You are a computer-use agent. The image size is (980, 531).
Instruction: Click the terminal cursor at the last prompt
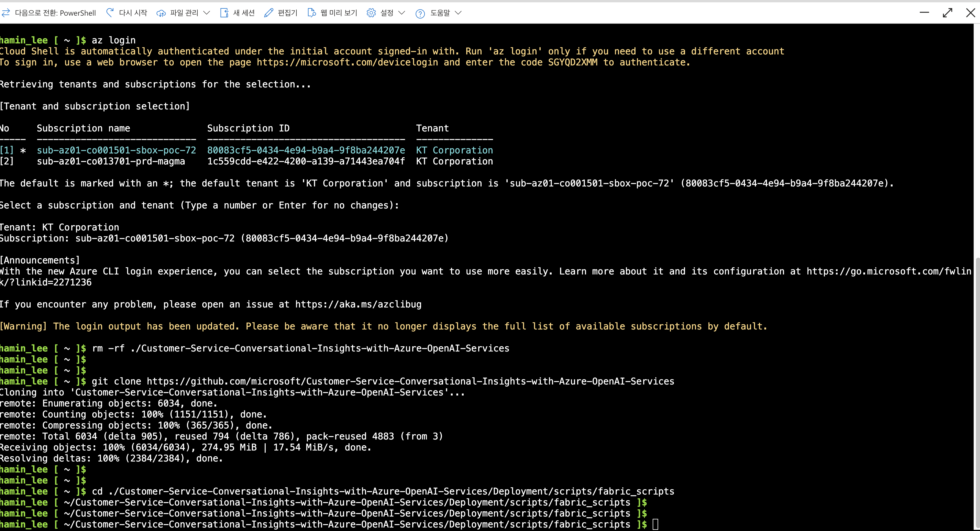[x=655, y=524]
